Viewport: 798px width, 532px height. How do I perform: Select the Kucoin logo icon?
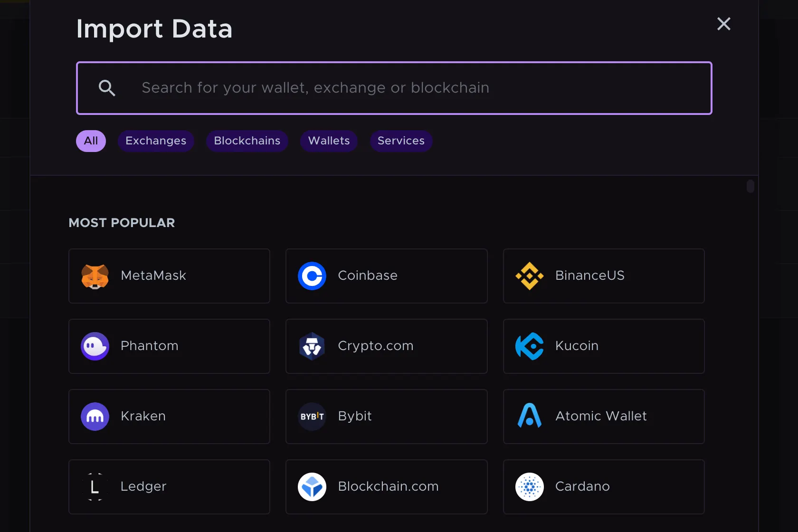pyautogui.click(x=529, y=346)
